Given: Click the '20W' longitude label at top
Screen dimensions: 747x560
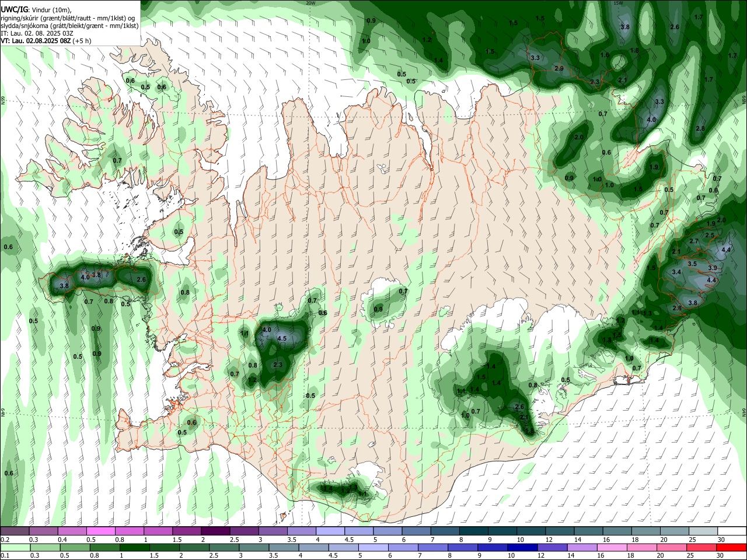Looking at the screenshot, I should (x=310, y=3).
